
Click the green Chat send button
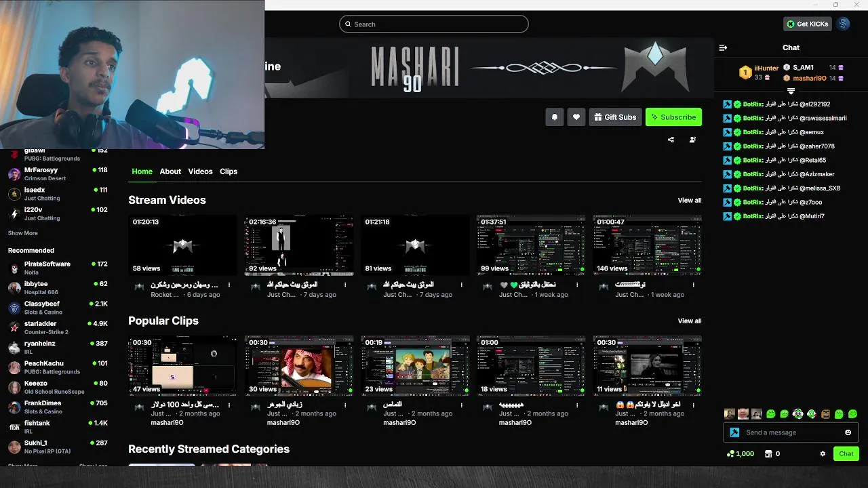coord(846,454)
